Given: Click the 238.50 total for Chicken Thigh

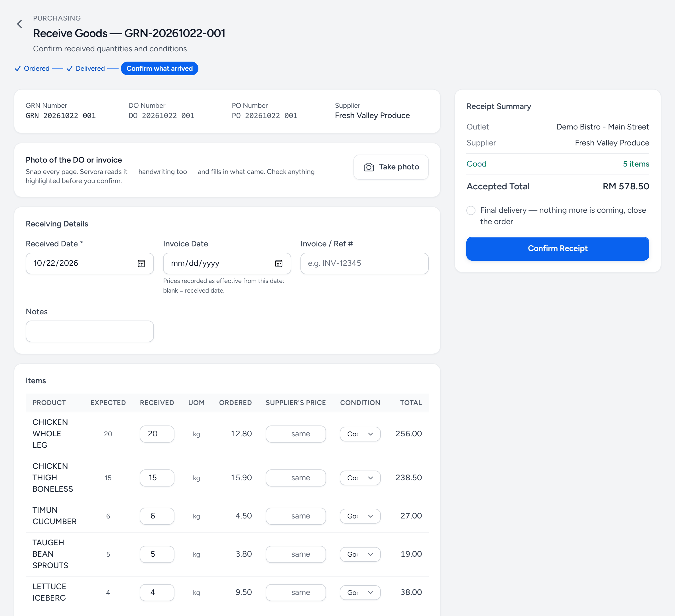Looking at the screenshot, I should pyautogui.click(x=408, y=478).
